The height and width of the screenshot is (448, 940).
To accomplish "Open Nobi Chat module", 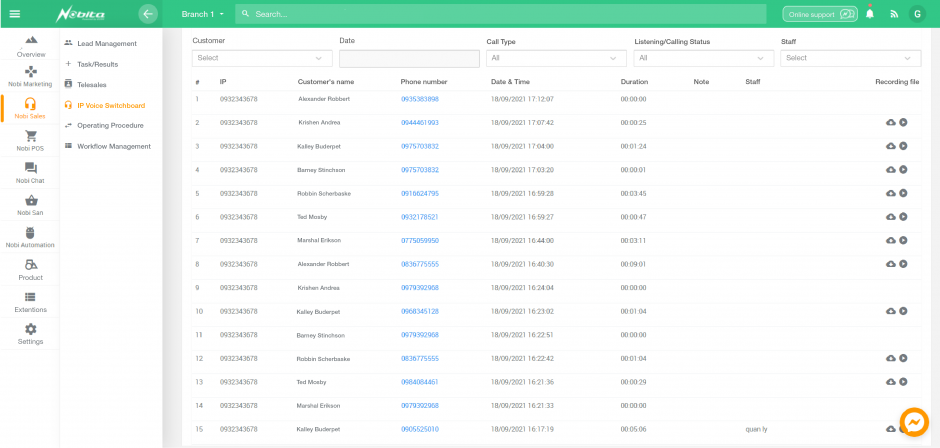I will click(x=31, y=173).
